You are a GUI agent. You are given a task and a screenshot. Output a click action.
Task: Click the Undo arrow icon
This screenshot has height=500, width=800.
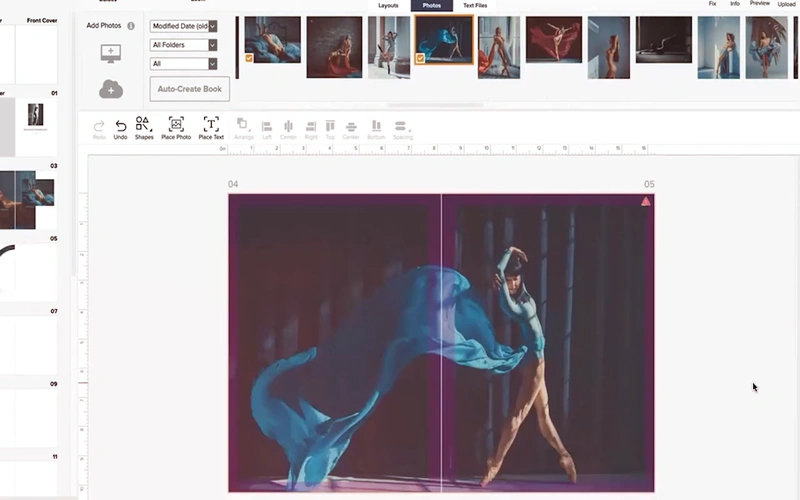click(x=120, y=125)
